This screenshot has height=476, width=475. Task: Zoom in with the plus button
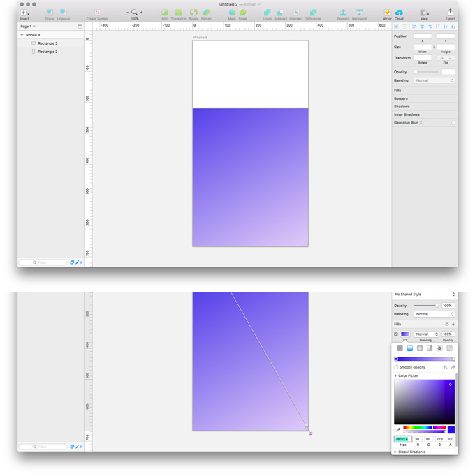(141, 13)
